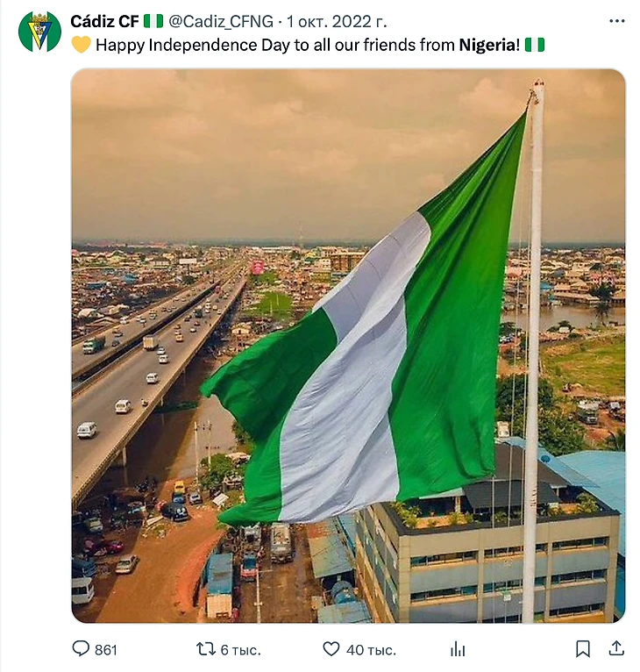The height and width of the screenshot is (672, 640).
Task: Click the 861 replies count
Action: point(106,650)
